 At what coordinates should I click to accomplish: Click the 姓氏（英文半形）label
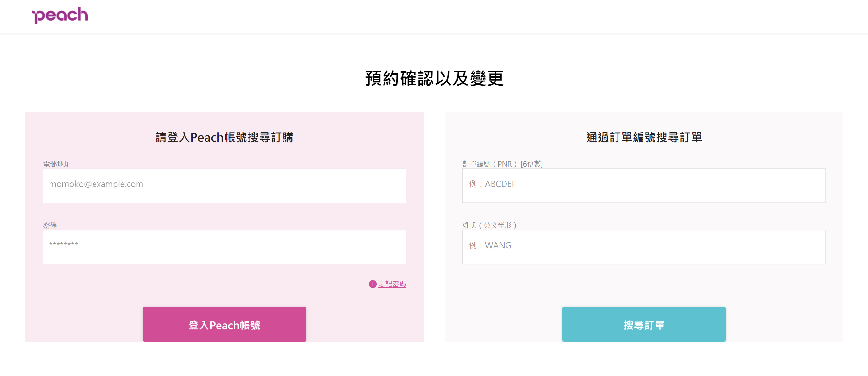(490, 225)
